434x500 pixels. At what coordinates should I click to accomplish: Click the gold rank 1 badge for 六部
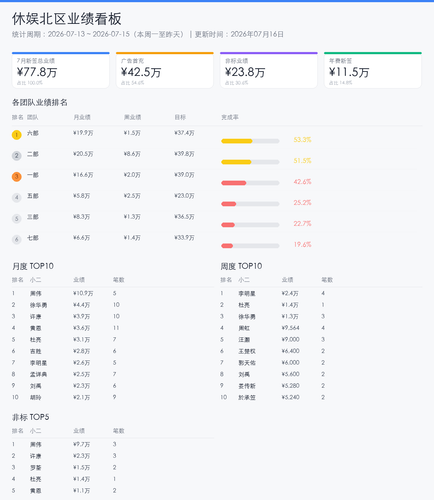tap(17, 135)
